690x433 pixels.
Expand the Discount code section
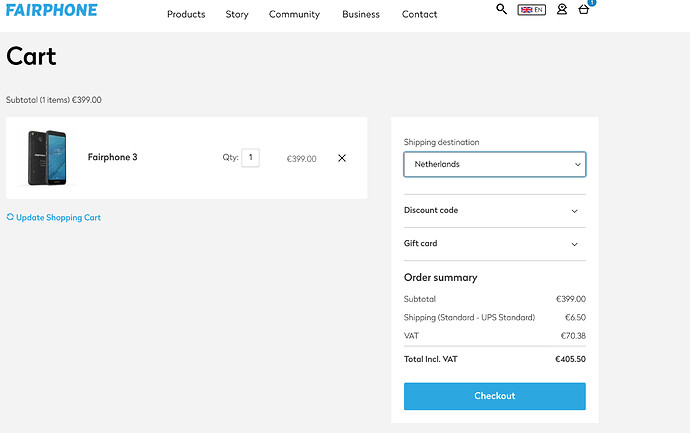pyautogui.click(x=495, y=211)
